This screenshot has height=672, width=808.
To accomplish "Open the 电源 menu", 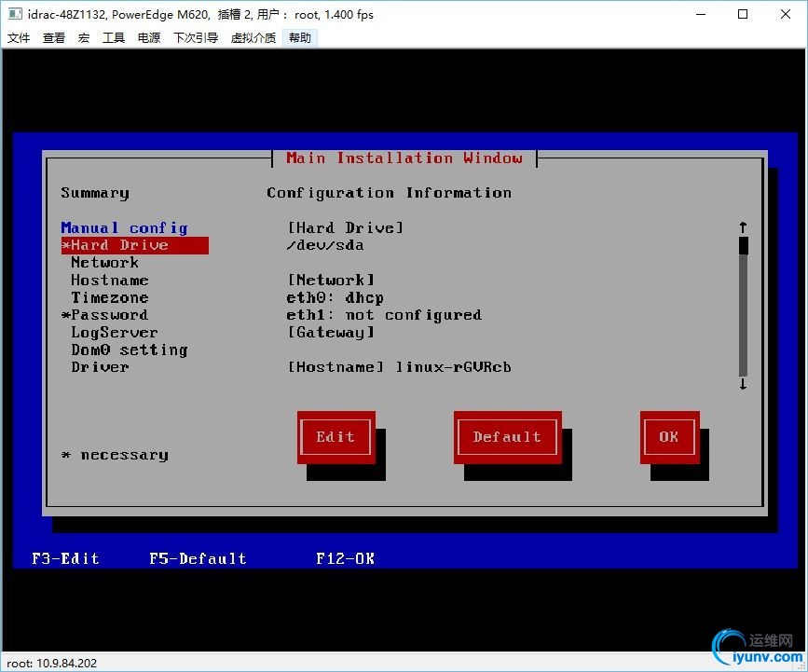I will 149,38.
